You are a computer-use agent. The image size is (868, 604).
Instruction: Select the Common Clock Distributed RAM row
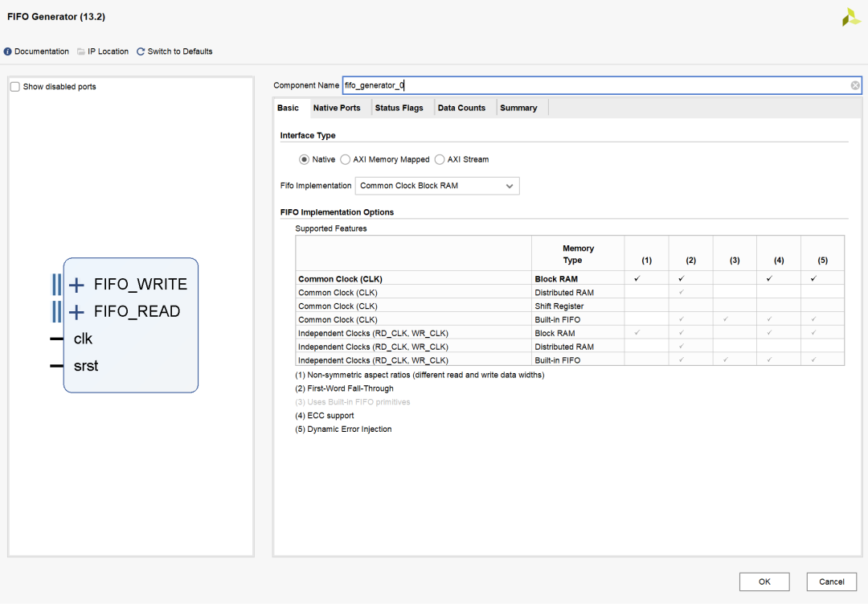570,293
